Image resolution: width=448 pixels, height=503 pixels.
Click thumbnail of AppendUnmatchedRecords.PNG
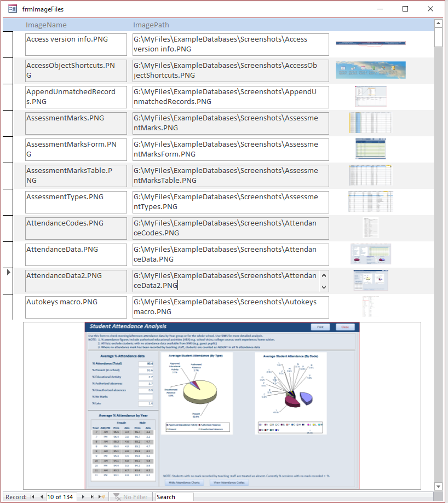(x=371, y=96)
